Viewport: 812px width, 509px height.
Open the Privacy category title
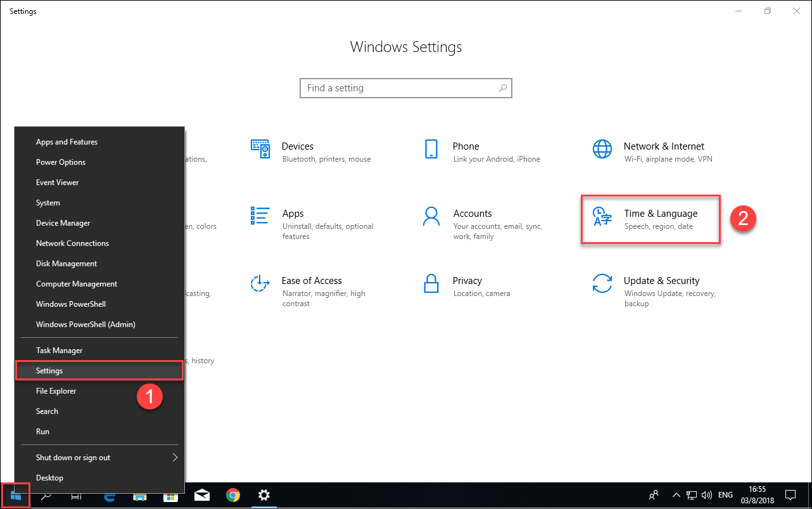tap(467, 281)
